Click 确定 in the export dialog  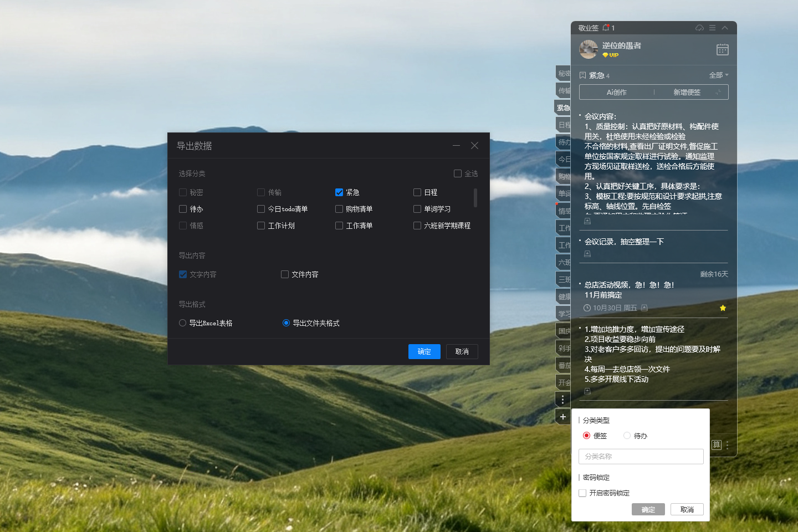[424, 351]
